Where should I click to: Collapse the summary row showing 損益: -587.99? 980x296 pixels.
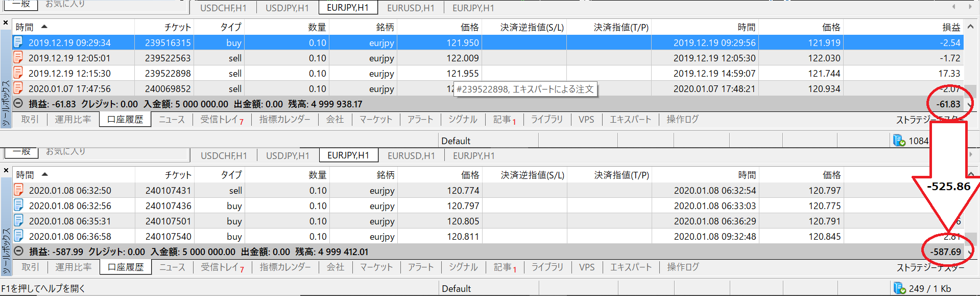19,252
